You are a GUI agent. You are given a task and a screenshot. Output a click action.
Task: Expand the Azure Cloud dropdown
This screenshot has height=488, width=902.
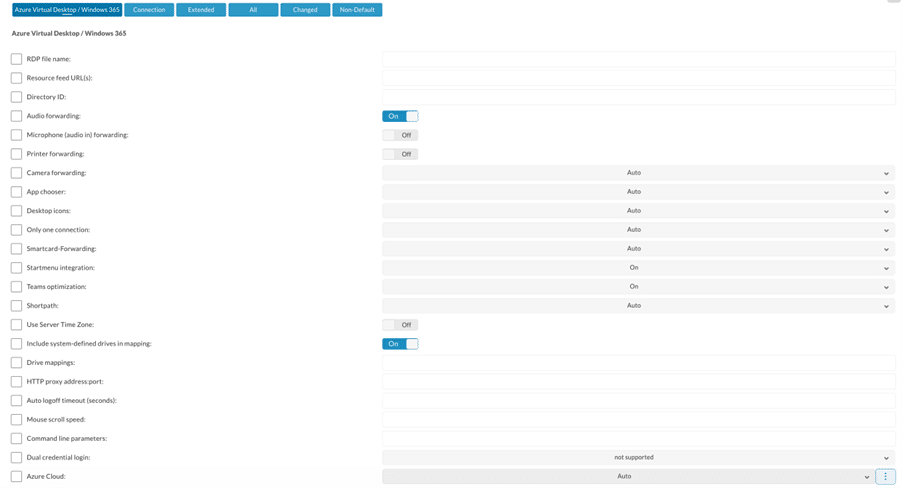click(x=628, y=476)
